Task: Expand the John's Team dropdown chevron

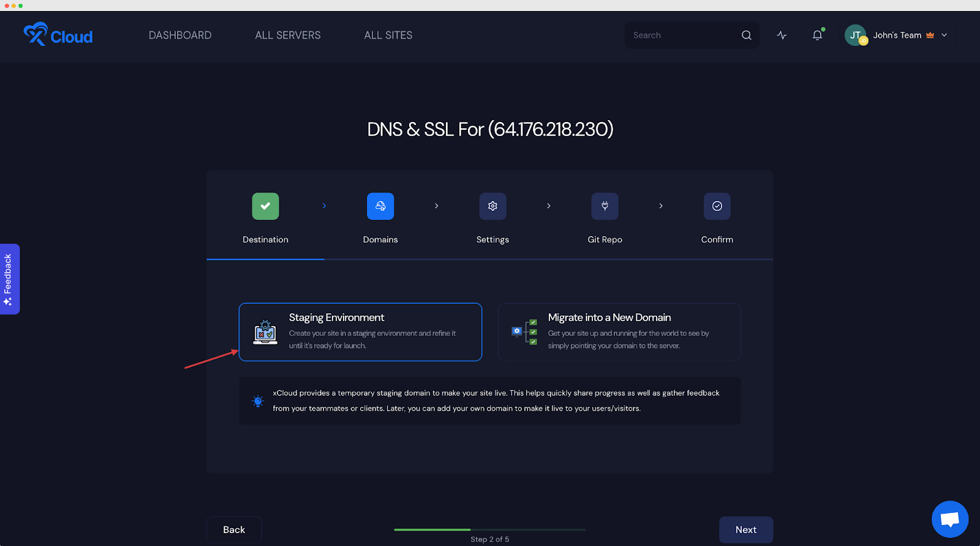Action: click(944, 36)
